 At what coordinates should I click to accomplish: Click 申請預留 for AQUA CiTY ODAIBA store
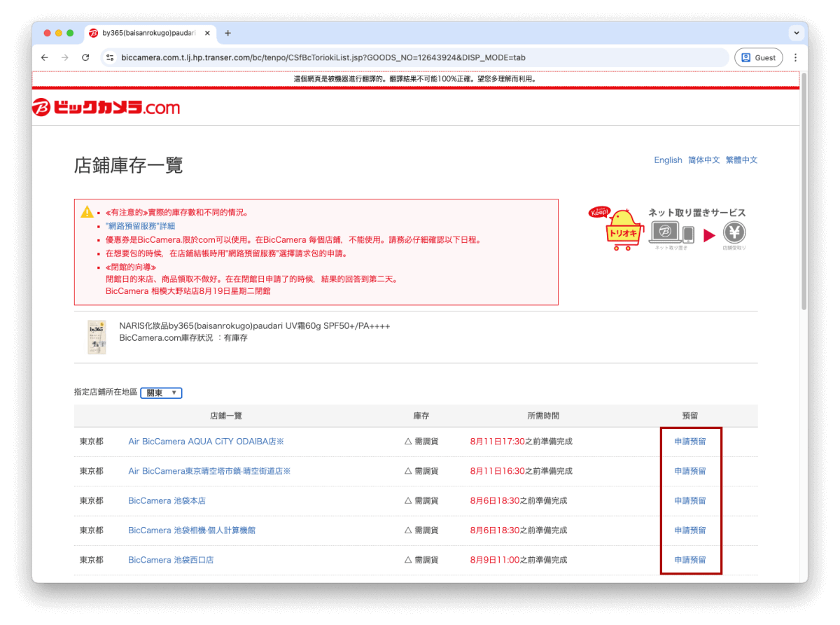[690, 442]
